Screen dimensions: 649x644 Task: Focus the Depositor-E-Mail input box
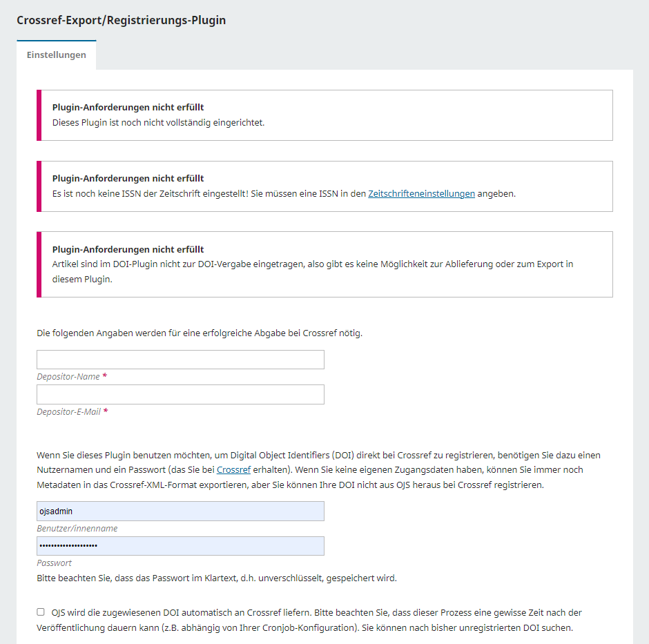(x=180, y=395)
